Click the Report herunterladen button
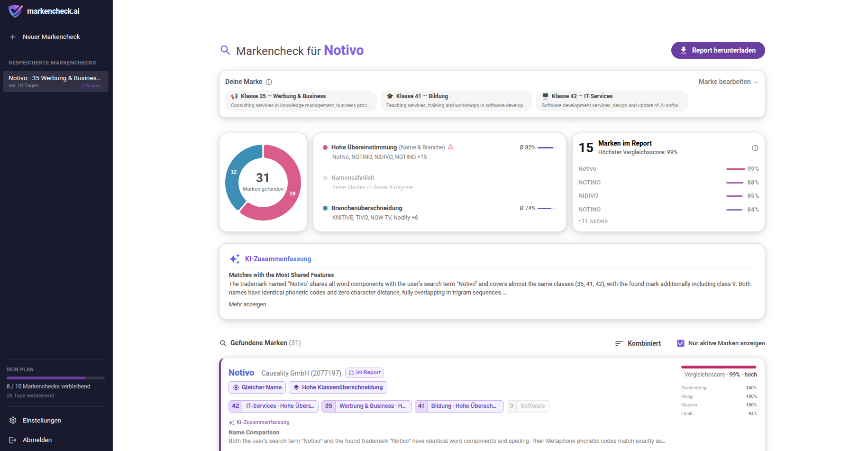Screen dimensions: 868x451 coord(718,50)
